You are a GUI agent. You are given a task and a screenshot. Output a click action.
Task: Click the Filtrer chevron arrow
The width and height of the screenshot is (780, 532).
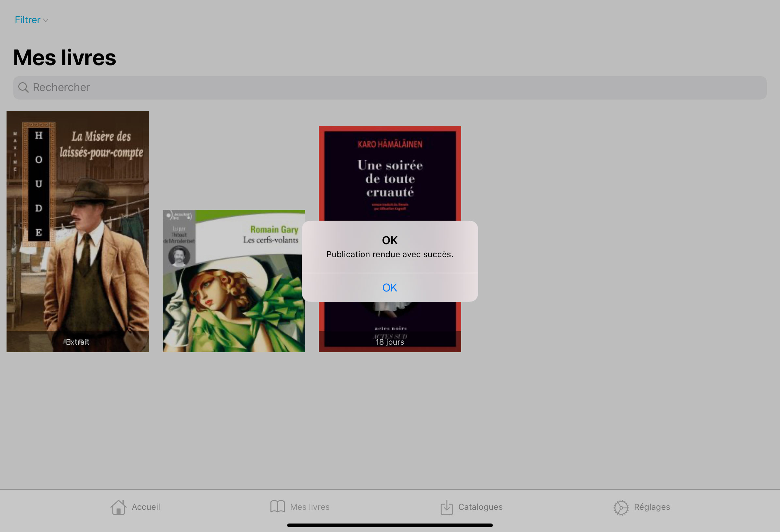click(46, 21)
